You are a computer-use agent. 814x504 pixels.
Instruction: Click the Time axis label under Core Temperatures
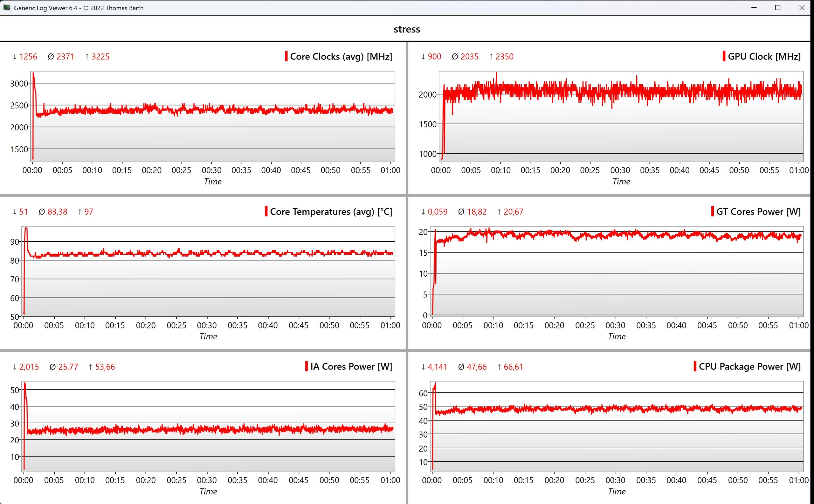(x=208, y=336)
